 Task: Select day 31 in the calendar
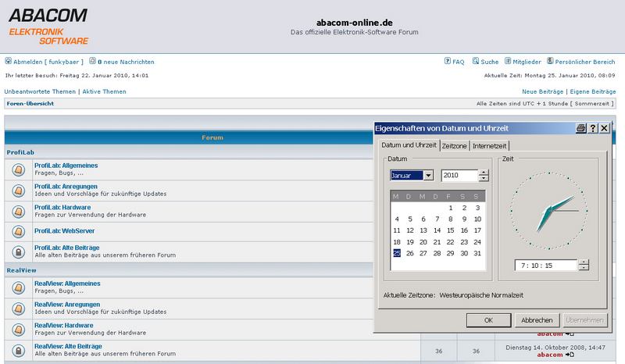(x=477, y=253)
